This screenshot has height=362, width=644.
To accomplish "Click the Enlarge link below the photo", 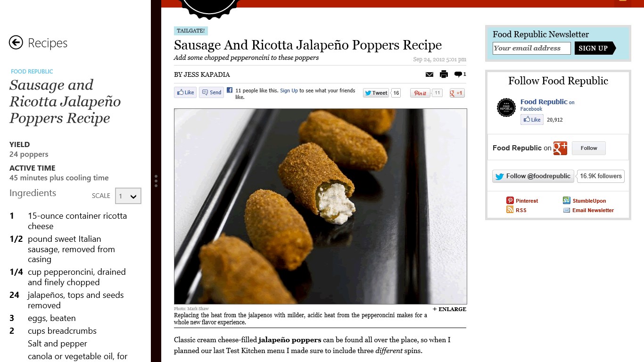I will [449, 309].
